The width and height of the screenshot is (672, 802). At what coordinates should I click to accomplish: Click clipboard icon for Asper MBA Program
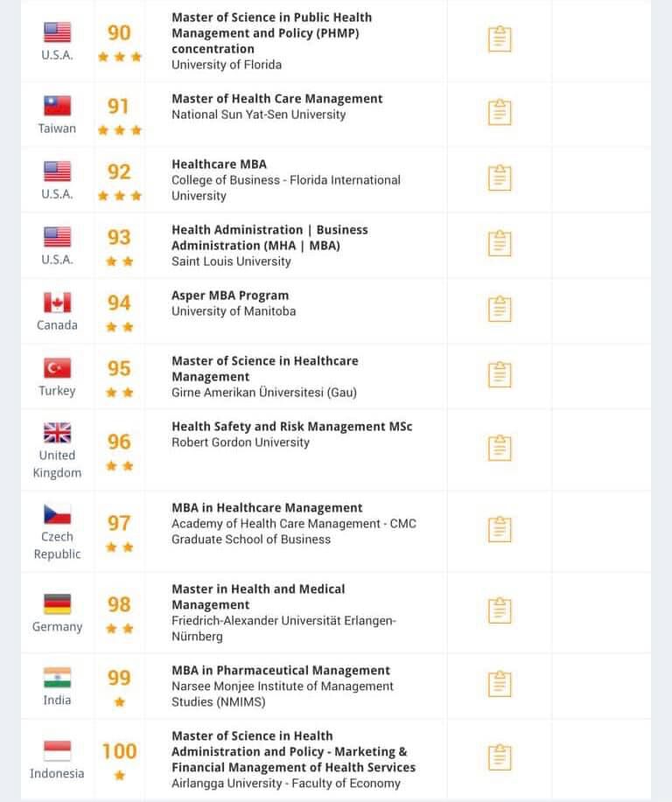(x=499, y=309)
